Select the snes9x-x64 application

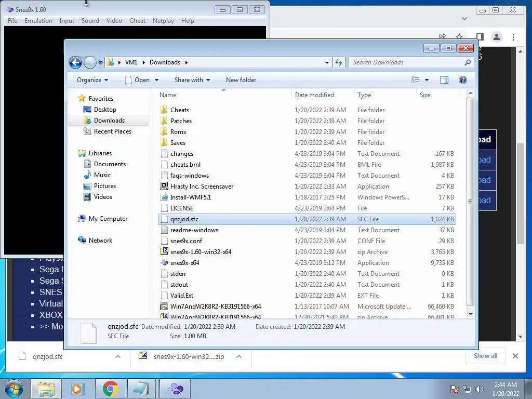tap(184, 262)
